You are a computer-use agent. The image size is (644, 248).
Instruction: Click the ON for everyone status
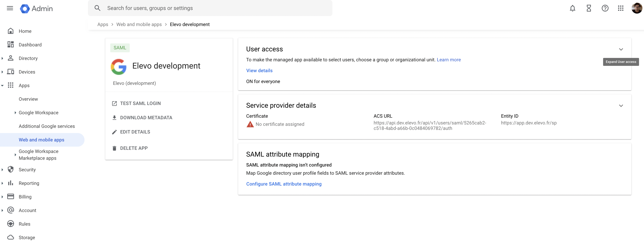click(263, 81)
